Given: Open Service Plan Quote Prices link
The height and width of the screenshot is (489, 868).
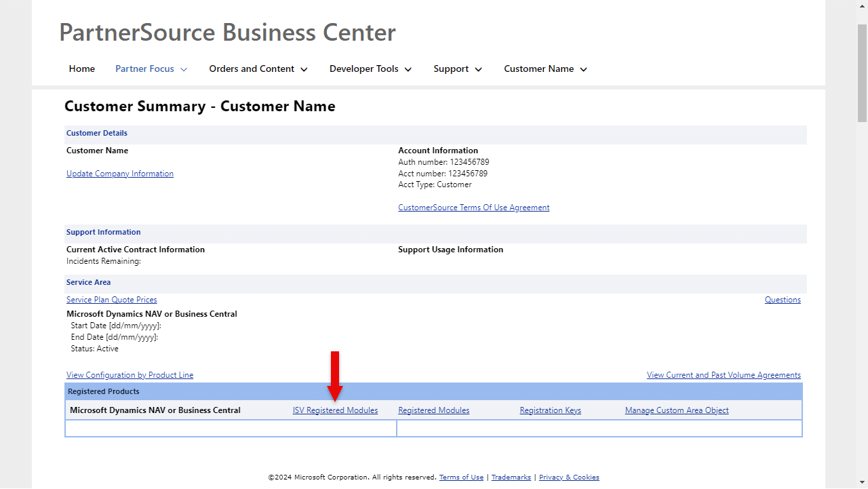Looking at the screenshot, I should (112, 300).
